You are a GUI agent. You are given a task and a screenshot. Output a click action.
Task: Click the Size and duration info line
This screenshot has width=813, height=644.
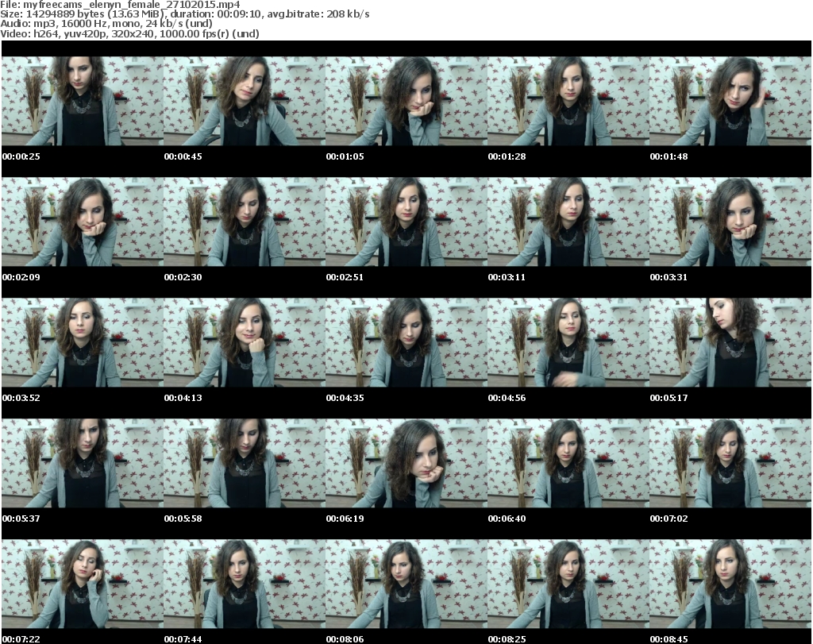(184, 14)
